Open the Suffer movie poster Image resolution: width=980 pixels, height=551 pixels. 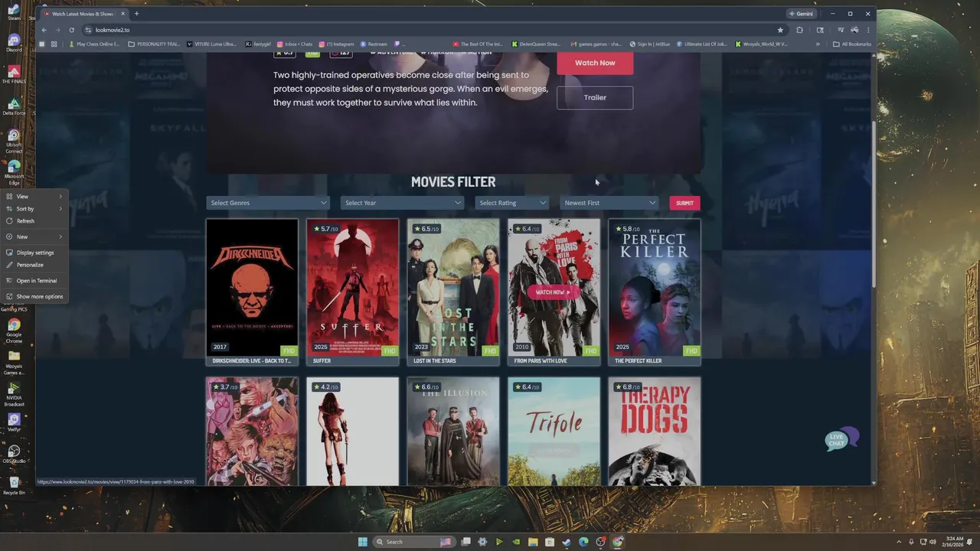click(x=352, y=287)
